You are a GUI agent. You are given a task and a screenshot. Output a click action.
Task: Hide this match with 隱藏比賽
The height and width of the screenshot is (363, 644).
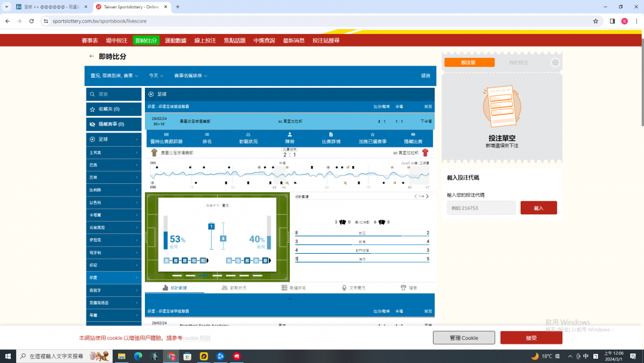[413, 138]
